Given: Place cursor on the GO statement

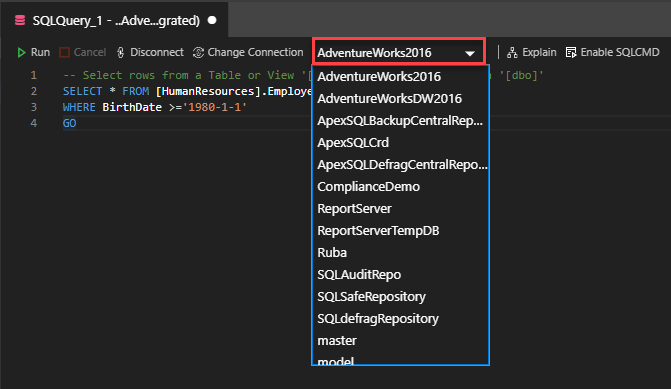Looking at the screenshot, I should [x=69, y=123].
